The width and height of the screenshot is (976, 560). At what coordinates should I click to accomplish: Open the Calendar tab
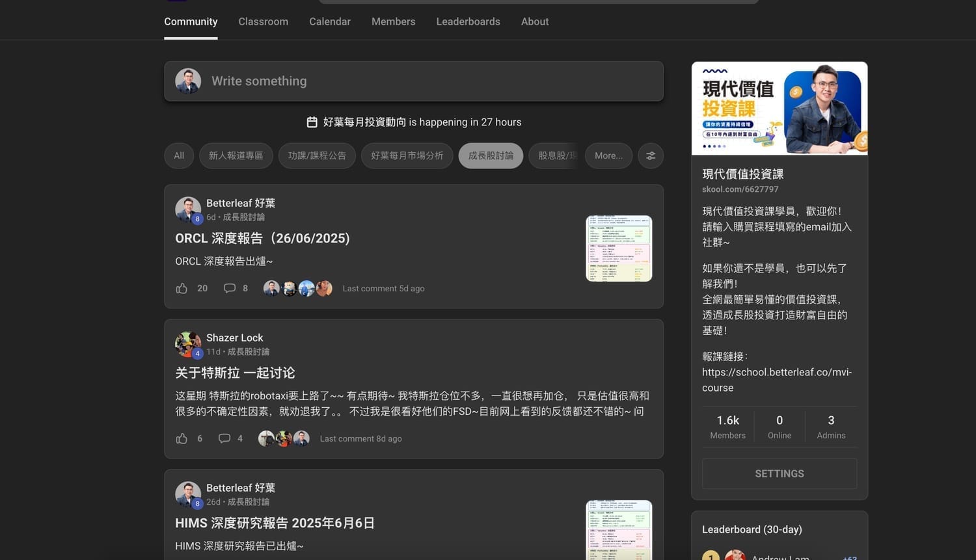click(x=330, y=21)
